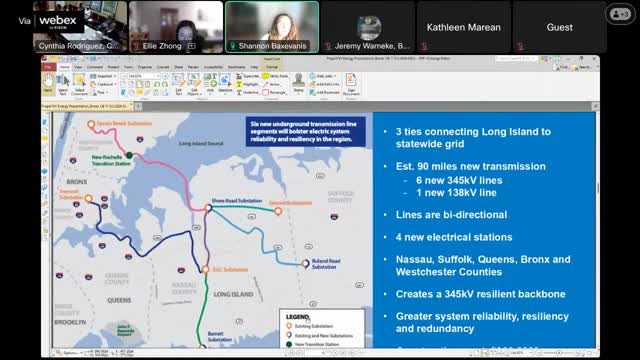
Task: Add a new document tab with plus
Action: (138, 106)
